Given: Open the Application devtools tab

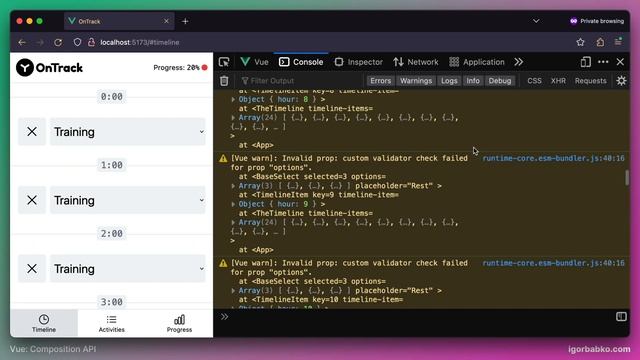Looking at the screenshot, I should [477, 62].
